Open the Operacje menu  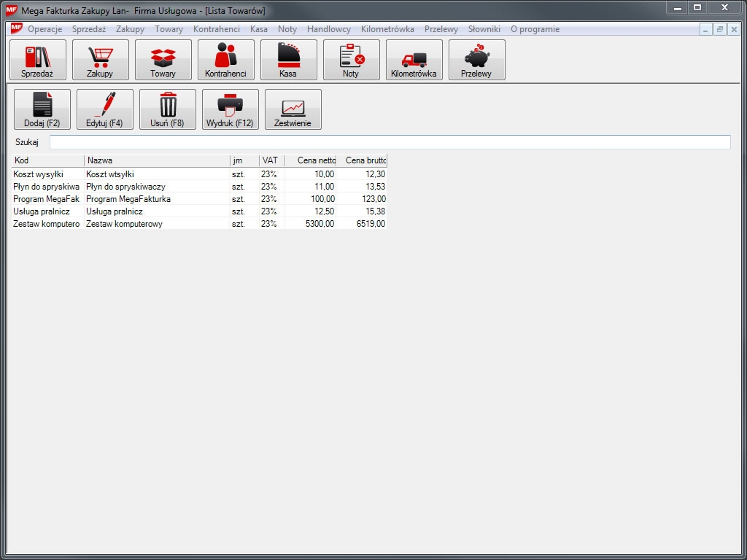click(x=44, y=29)
